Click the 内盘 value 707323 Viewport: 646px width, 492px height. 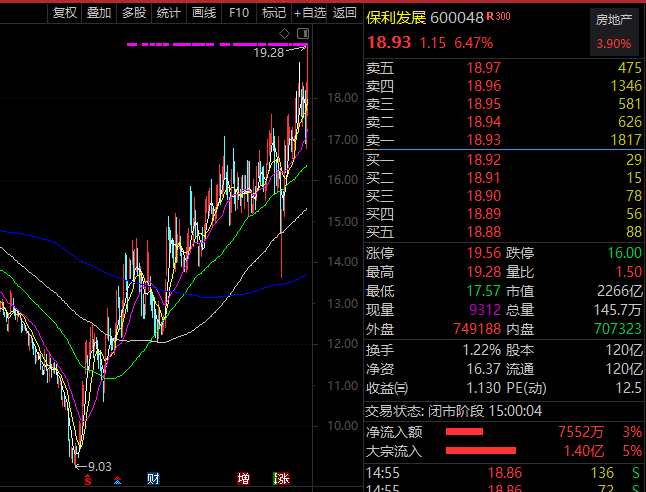618,329
